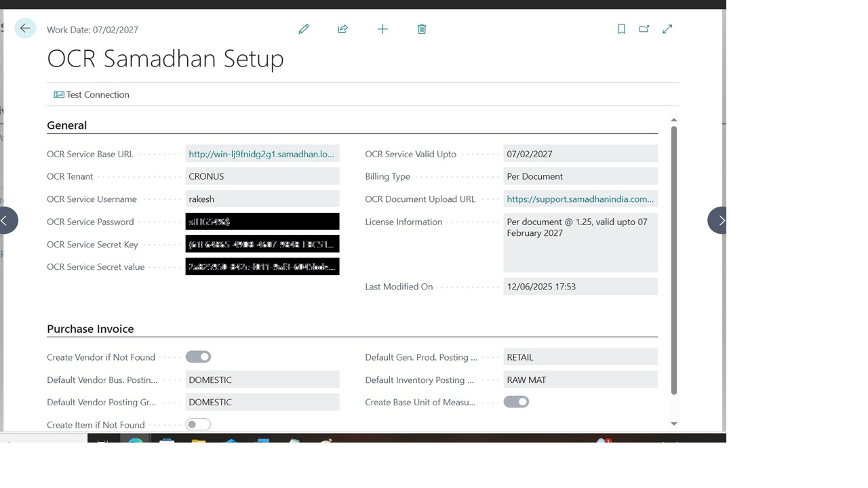Select the OCR Service Password field

(x=262, y=222)
